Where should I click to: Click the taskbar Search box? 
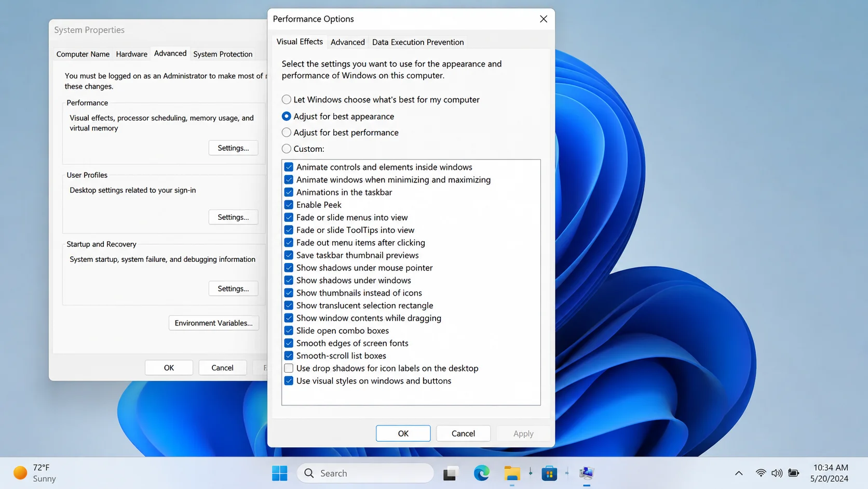click(365, 473)
